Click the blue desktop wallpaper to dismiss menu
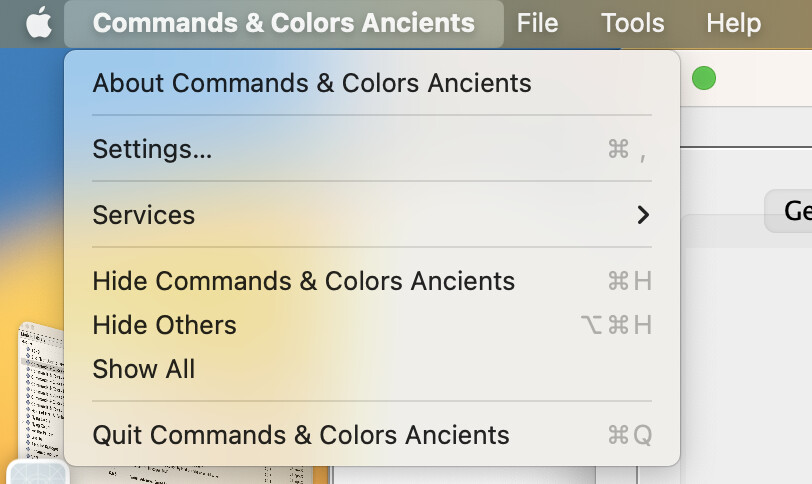Screen dimensions: 812x484 pos(31,129)
